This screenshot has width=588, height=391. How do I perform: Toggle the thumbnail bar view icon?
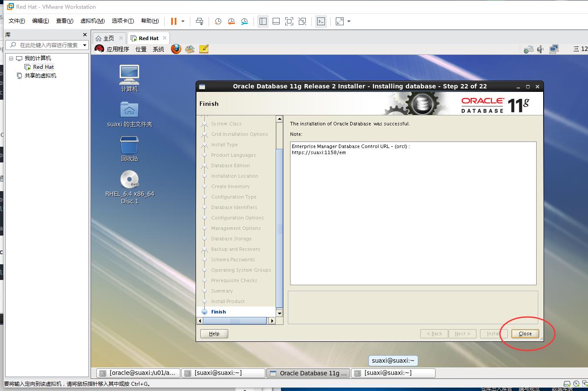(276, 21)
